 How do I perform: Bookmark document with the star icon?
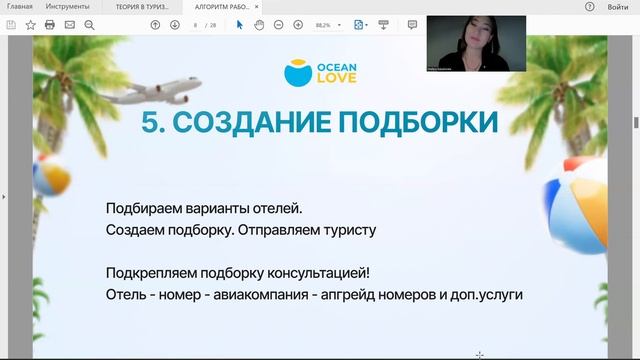coord(30,25)
